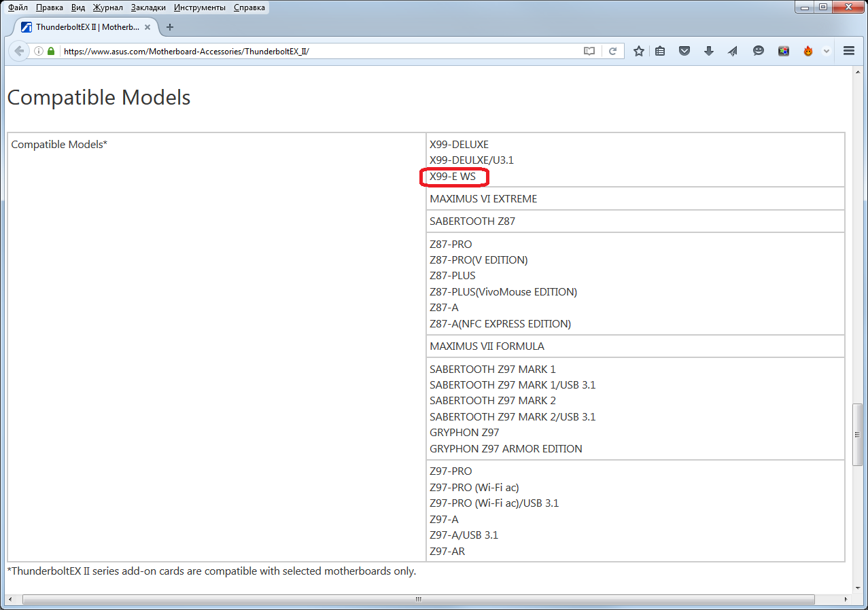Open the Правка menu

(x=49, y=7)
